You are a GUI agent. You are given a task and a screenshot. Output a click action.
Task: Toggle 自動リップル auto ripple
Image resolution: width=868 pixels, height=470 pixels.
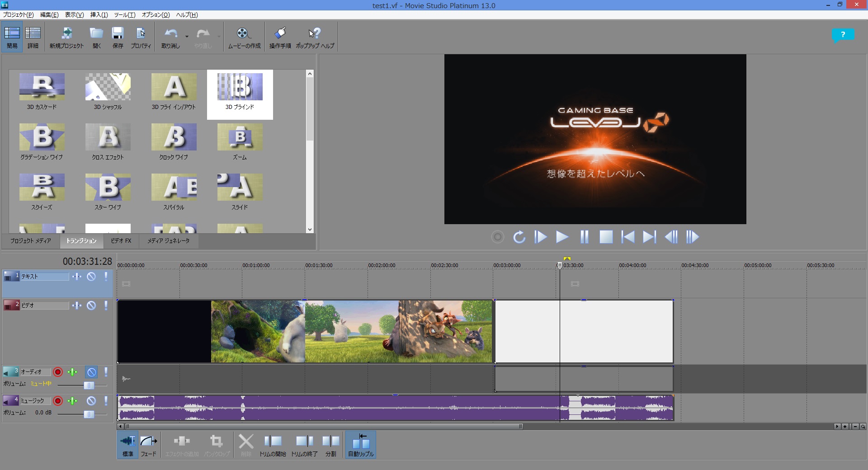click(361, 445)
